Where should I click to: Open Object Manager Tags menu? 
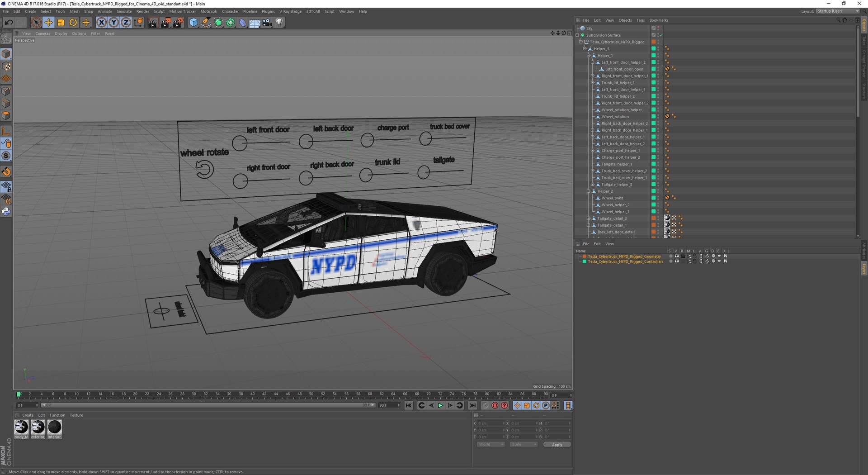pyautogui.click(x=641, y=20)
